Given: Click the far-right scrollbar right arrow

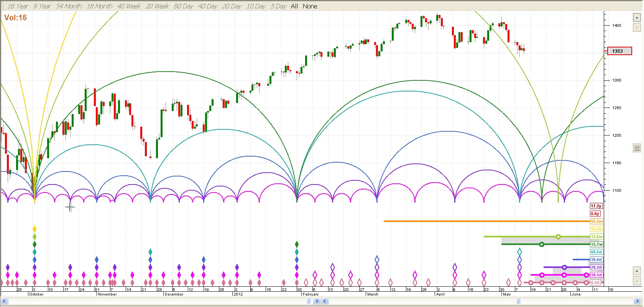Looking at the screenshot, I should [x=637, y=301].
